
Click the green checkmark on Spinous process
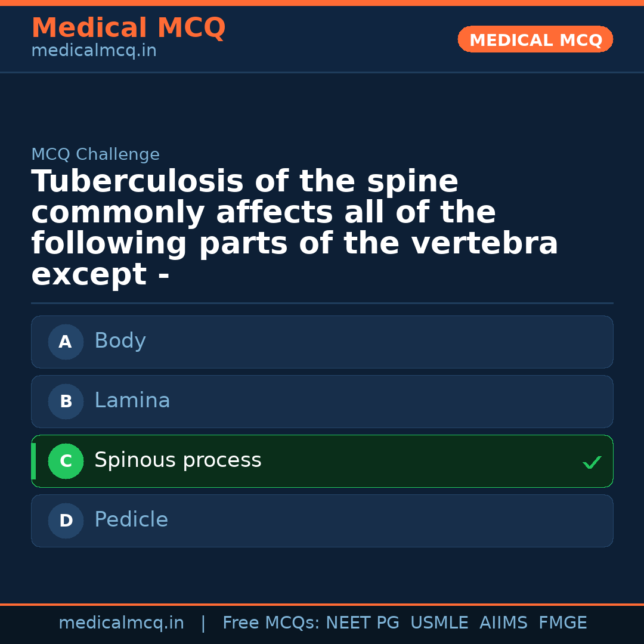click(592, 462)
